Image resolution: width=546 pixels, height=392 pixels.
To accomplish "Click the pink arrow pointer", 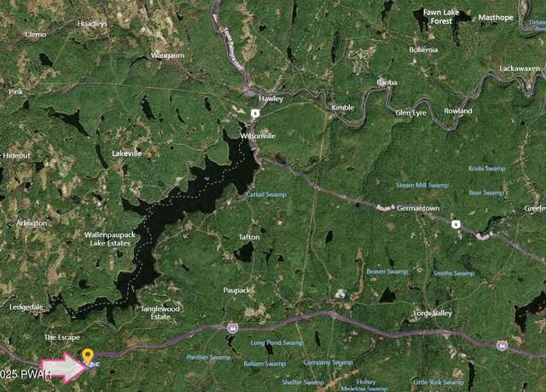I will tap(65, 367).
